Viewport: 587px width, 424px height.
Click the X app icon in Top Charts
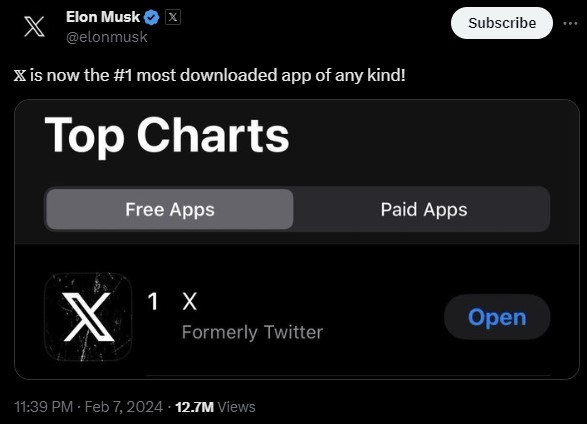point(88,317)
